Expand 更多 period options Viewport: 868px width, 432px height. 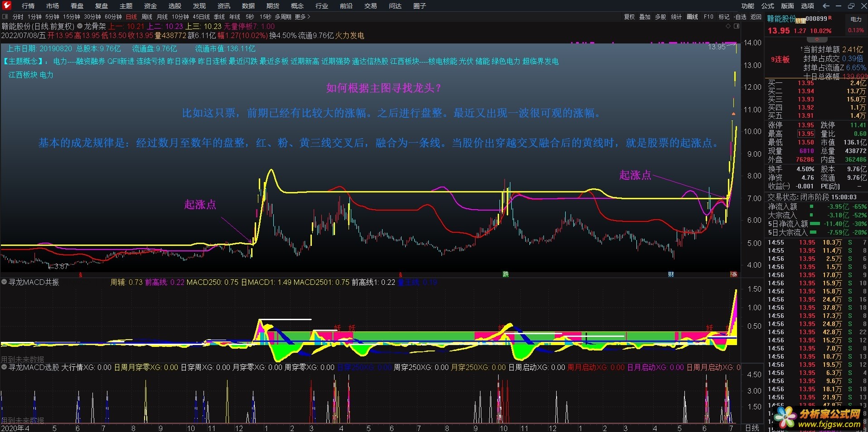click(302, 17)
